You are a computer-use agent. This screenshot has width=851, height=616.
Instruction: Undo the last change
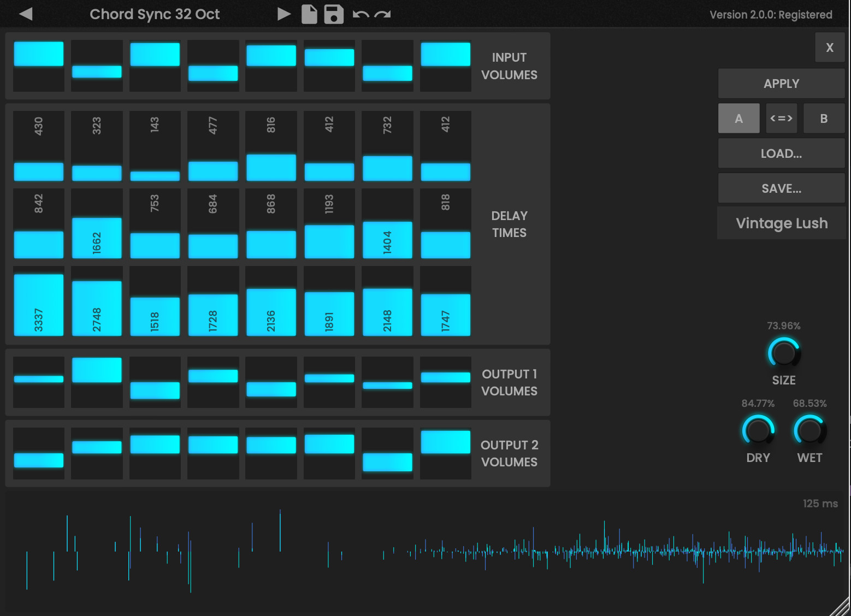361,14
